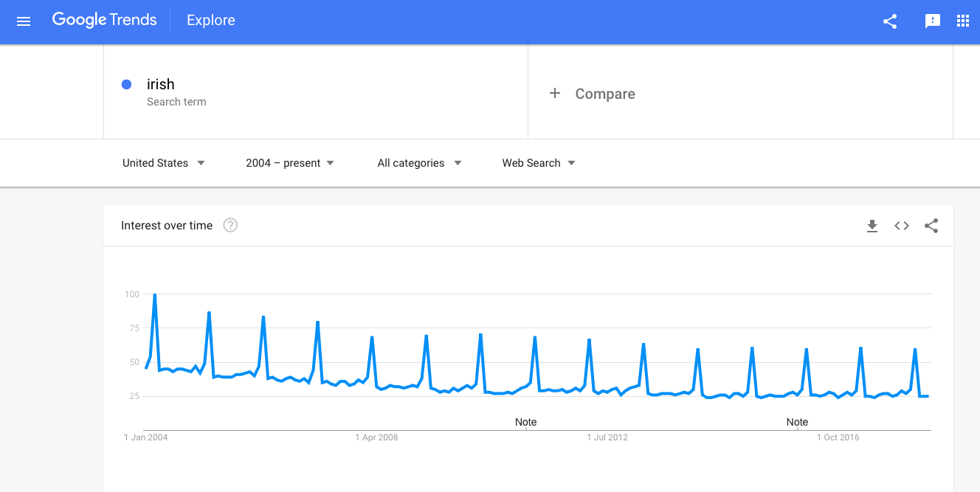The height and width of the screenshot is (492, 980).
Task: Expand the United States region dropdown
Action: coord(164,163)
